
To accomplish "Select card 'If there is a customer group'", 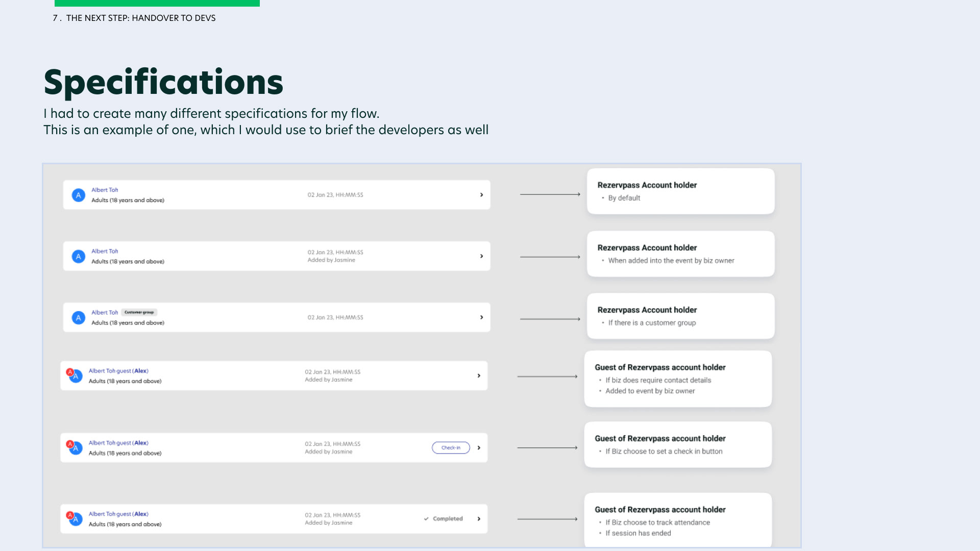I will click(x=680, y=316).
